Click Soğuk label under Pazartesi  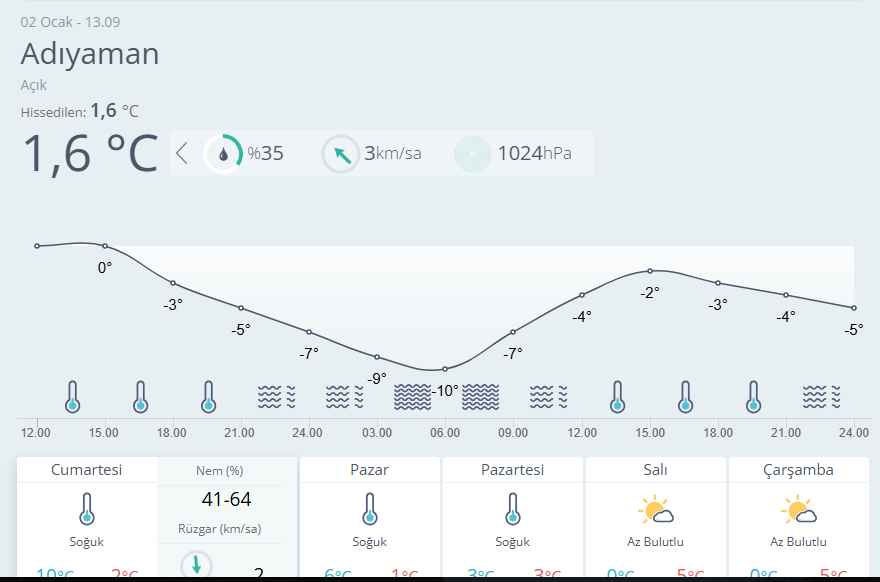(x=512, y=542)
